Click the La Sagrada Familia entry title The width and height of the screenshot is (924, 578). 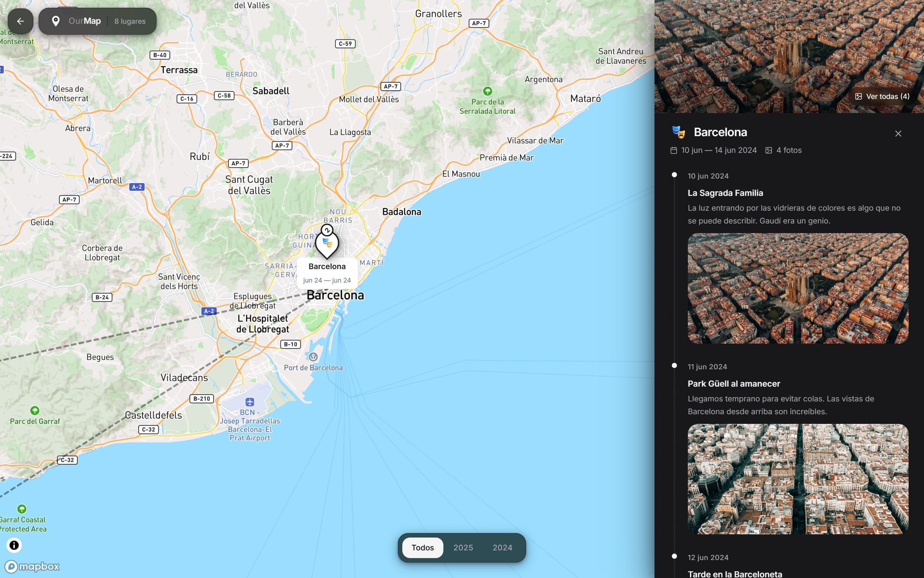coord(725,193)
